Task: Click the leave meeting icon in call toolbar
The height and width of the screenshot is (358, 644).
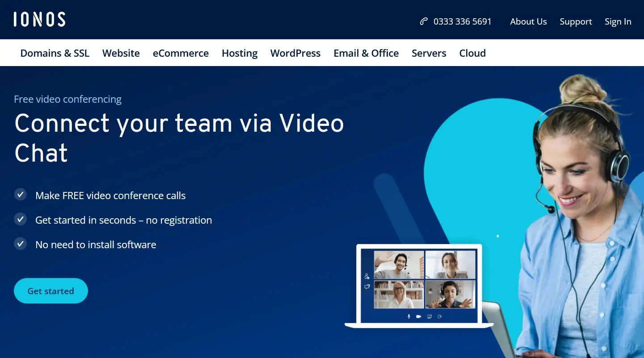Action: click(x=440, y=316)
